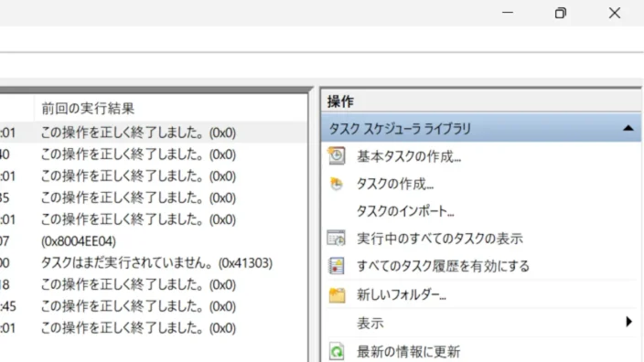Viewport: 644px width, 362px height.
Task: Click the new folder icon
Action: 337,294
